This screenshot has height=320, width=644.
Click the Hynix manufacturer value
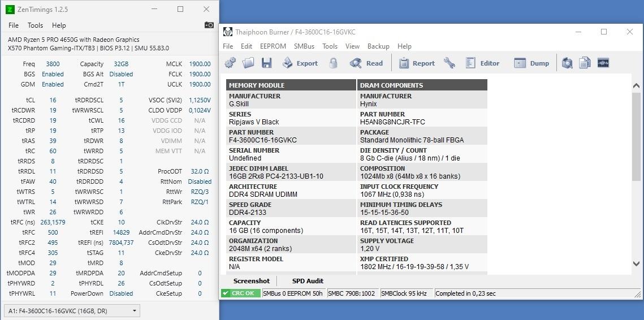click(x=369, y=104)
